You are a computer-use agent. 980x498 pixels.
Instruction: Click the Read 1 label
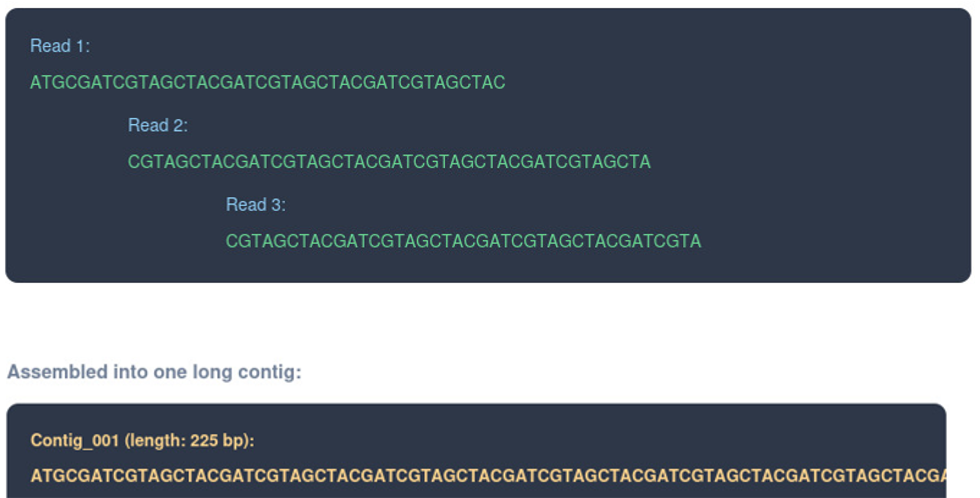[60, 46]
